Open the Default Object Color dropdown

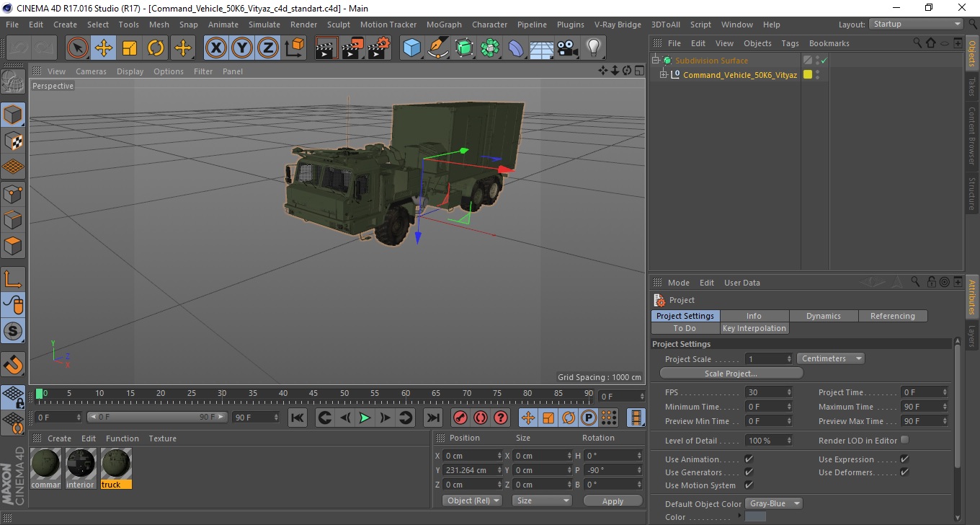[x=774, y=503]
